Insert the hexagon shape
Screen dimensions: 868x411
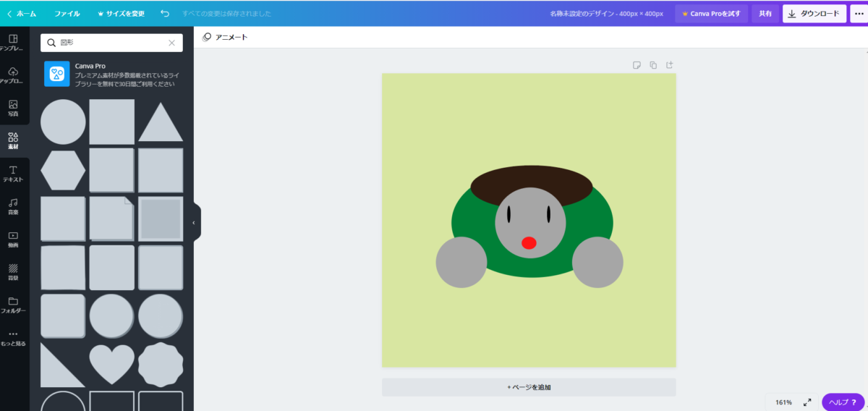pos(63,170)
